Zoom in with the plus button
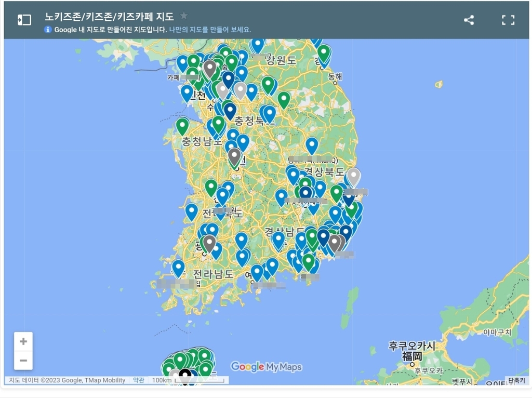Screen dimensions: 532x398 pos(23,341)
